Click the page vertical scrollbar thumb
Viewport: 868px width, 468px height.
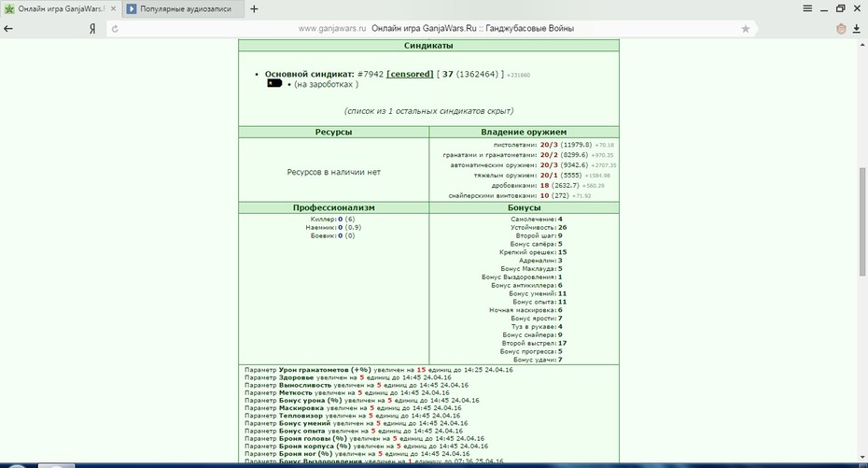862,221
